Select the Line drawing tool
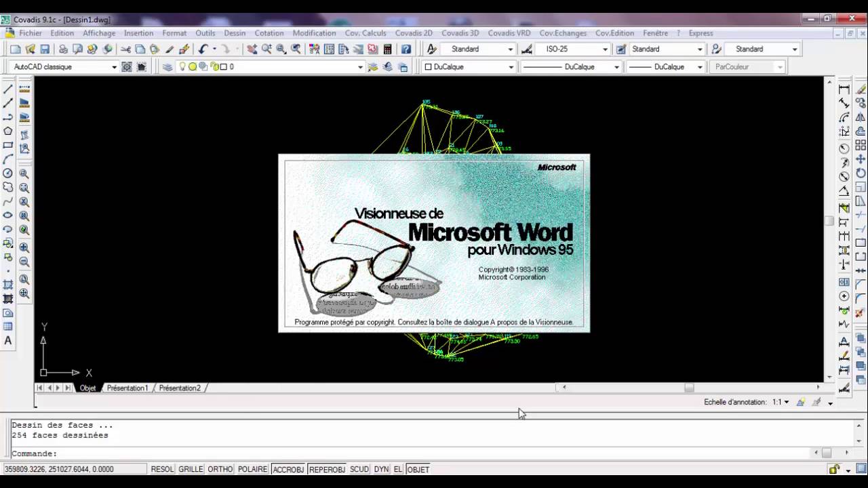This screenshot has height=488, width=868. [8, 89]
